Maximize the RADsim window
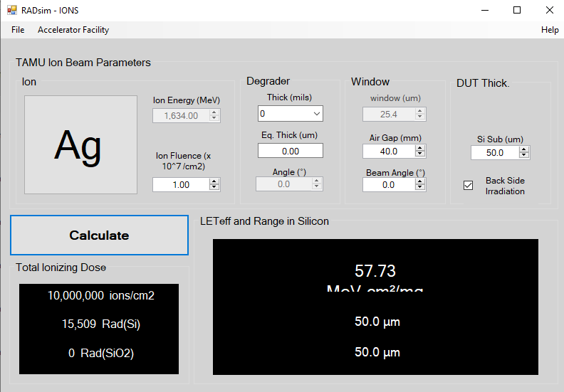Viewport: 564px width, 392px height. 517,10
